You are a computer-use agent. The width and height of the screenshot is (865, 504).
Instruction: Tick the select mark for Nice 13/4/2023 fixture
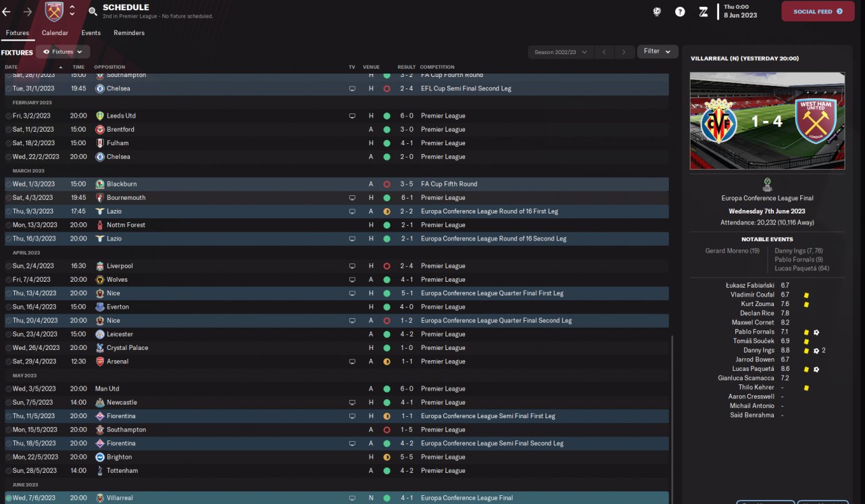point(8,293)
